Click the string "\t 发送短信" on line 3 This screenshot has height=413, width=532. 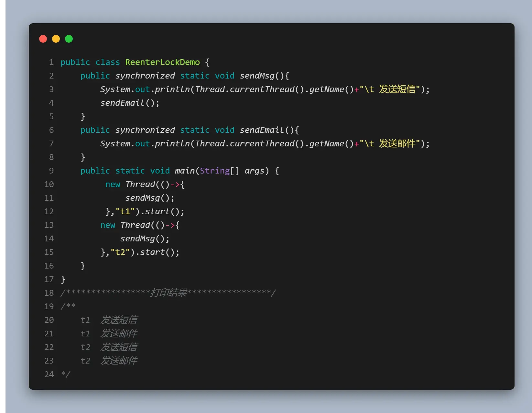click(x=390, y=89)
